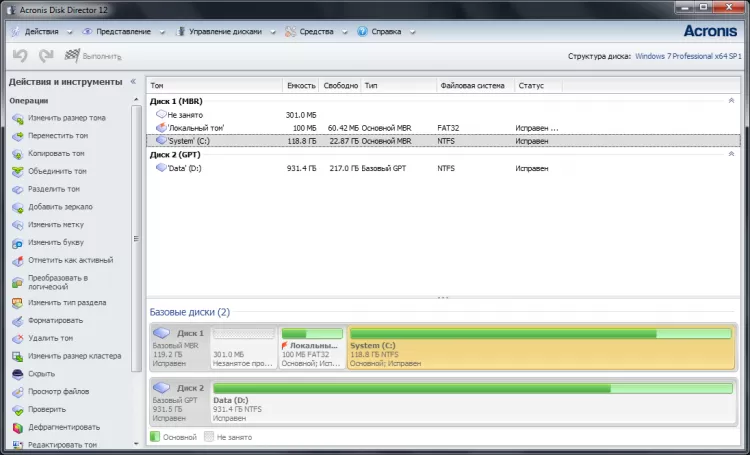Click the Browse files icon (Просмотр файлов)
750x455 pixels.
(x=18, y=392)
